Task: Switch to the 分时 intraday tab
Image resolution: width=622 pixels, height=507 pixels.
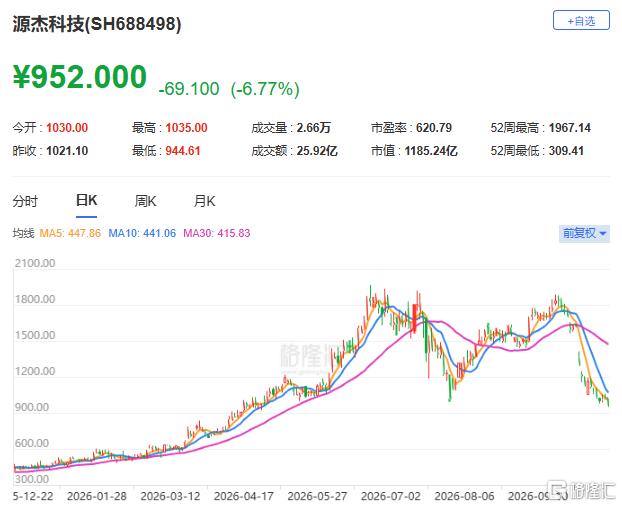Action: (25, 201)
